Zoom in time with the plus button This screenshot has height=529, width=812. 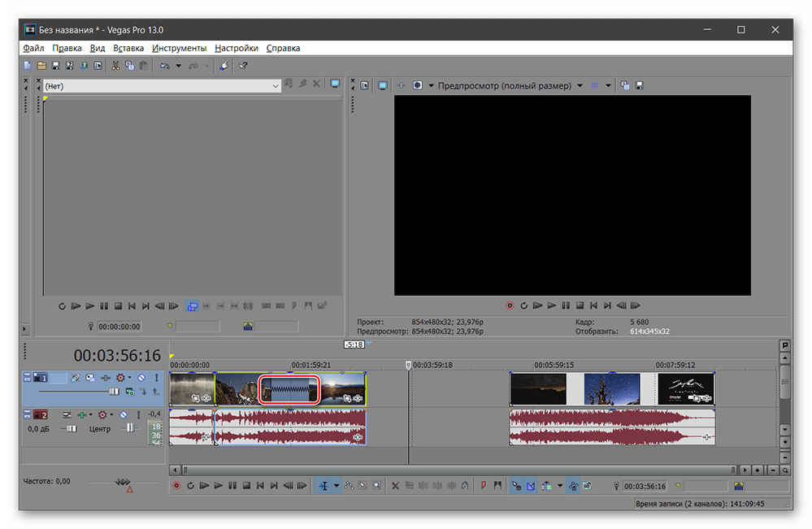pyautogui.click(x=758, y=470)
